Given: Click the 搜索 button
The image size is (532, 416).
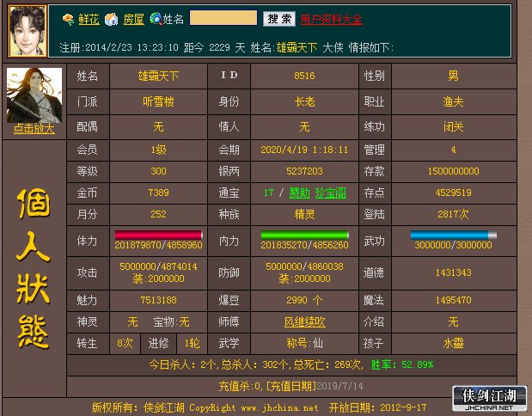Looking at the screenshot, I should coord(279,19).
